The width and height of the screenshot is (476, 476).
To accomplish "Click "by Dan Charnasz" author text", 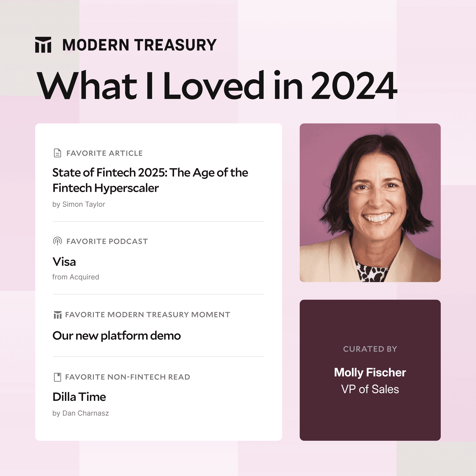I will pyautogui.click(x=81, y=413).
